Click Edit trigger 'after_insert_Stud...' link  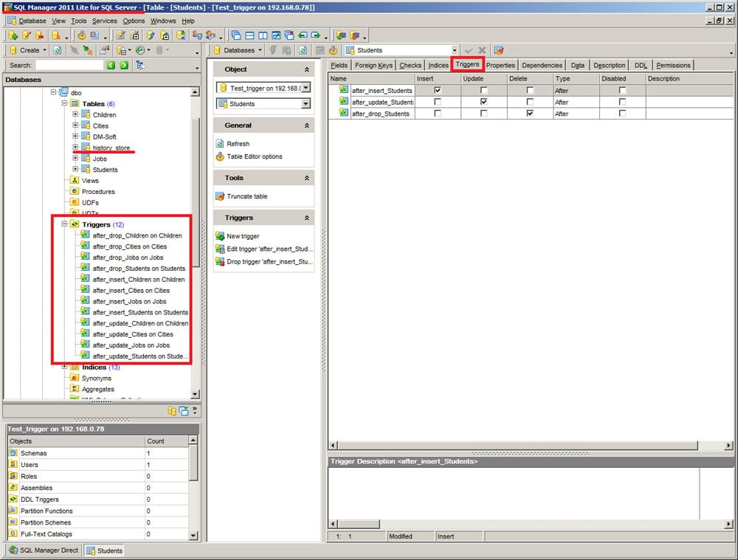click(x=269, y=249)
